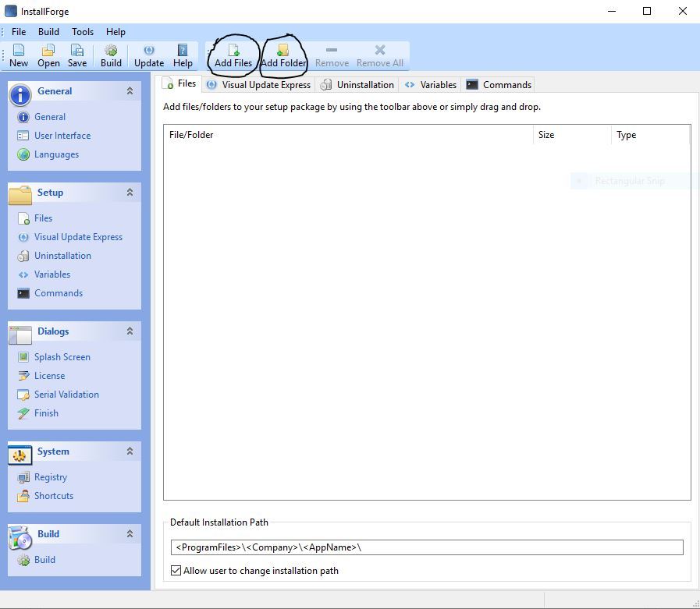Viewport: 700px width, 609px height.
Task: Collapse the General sidebar section
Action: (x=130, y=91)
